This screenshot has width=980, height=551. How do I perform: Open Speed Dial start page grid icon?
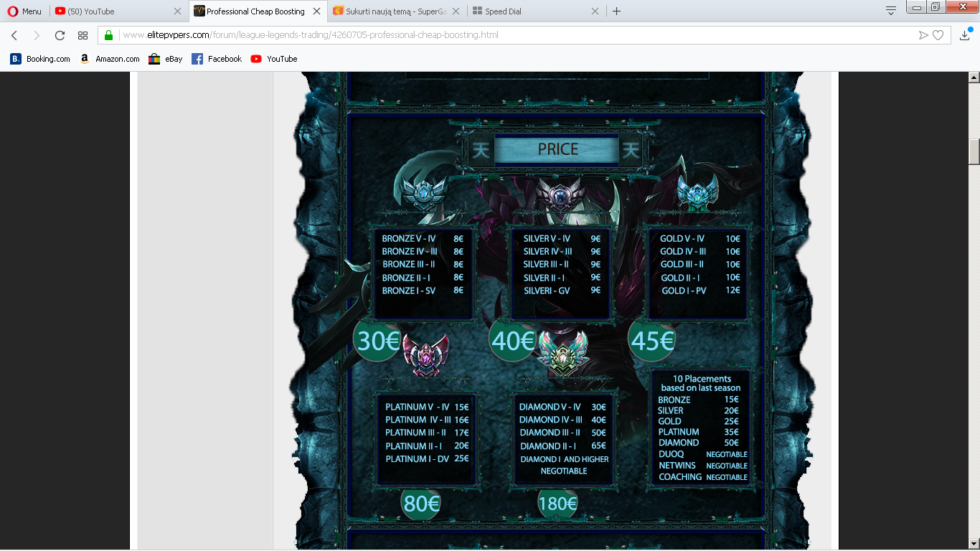[83, 35]
